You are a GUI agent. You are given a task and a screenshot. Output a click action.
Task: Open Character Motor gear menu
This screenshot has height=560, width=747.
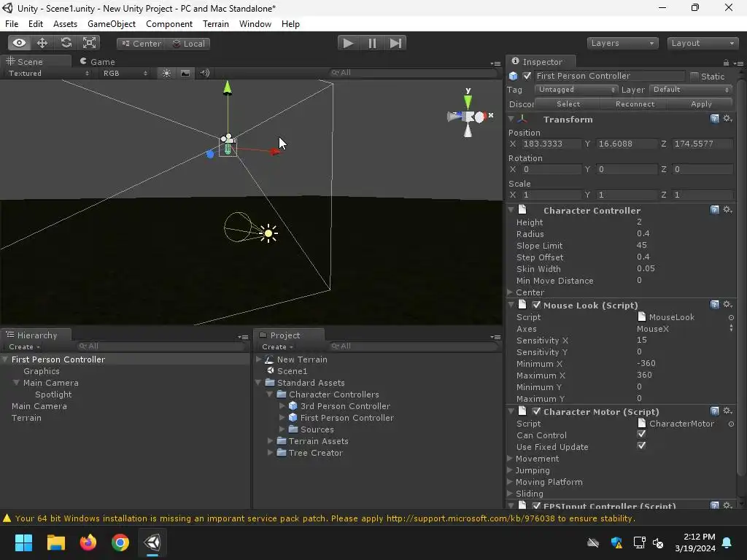click(727, 411)
